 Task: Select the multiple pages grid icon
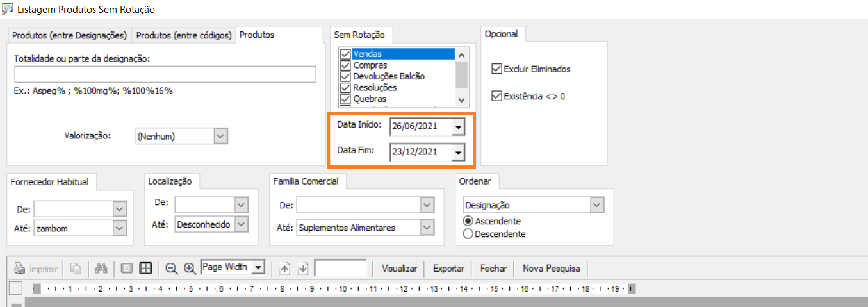(145, 269)
